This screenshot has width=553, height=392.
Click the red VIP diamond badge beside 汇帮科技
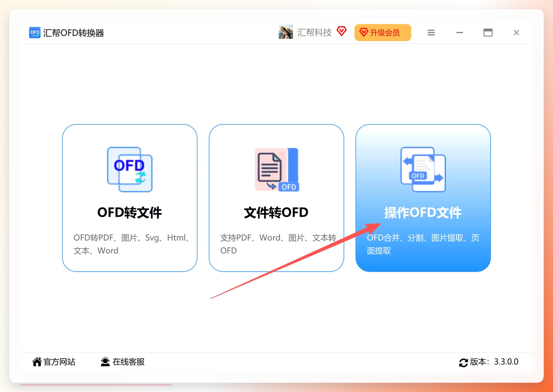click(342, 31)
